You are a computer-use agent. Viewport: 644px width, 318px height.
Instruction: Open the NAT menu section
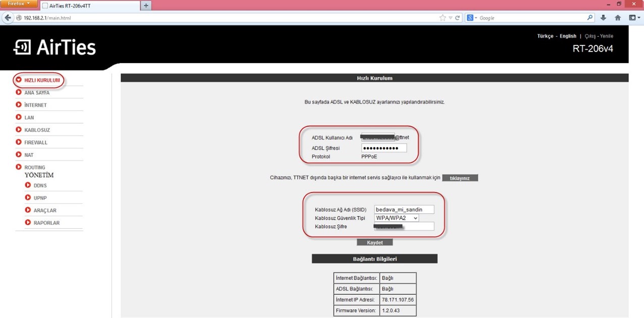pos(29,155)
